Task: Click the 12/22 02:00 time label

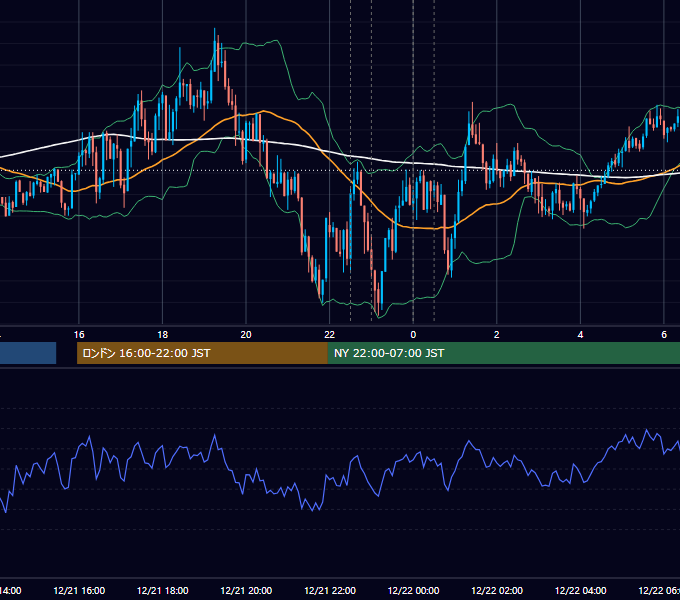Action: coord(497,590)
